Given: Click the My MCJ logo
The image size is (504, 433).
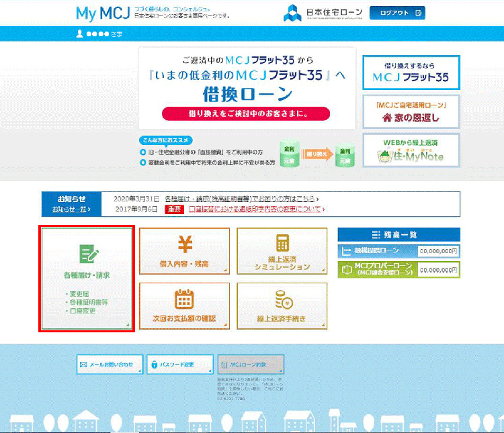Looking at the screenshot, I should pos(103,14).
